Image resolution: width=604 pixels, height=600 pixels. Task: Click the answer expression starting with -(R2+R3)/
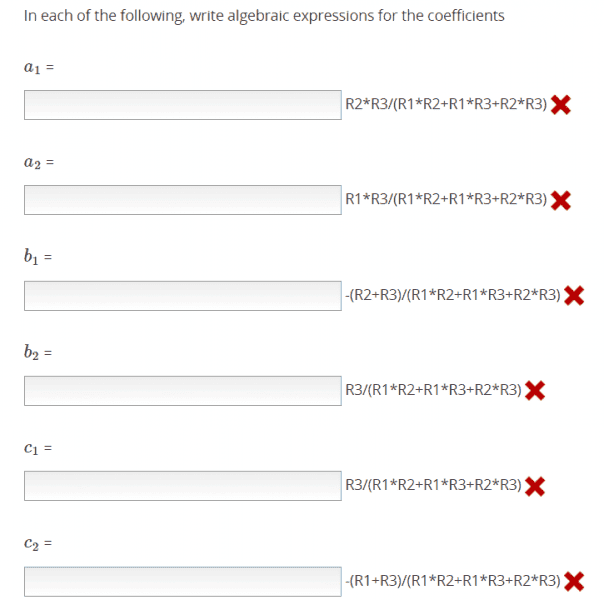pos(451,295)
